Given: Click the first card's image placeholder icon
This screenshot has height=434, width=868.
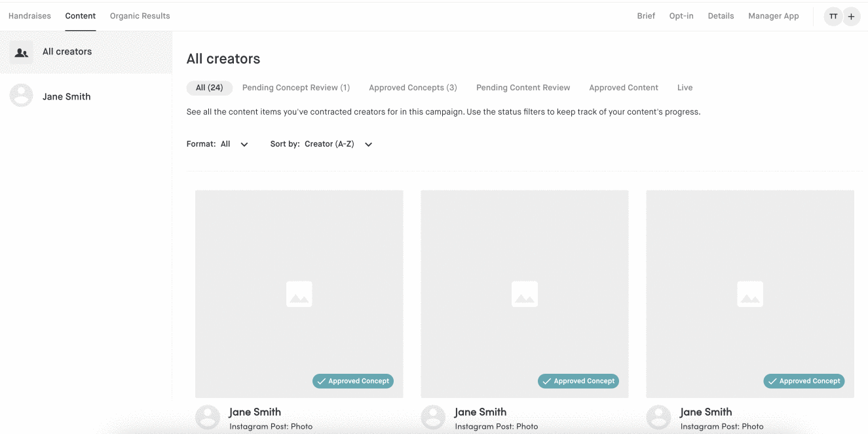Looking at the screenshot, I should 299,295.
